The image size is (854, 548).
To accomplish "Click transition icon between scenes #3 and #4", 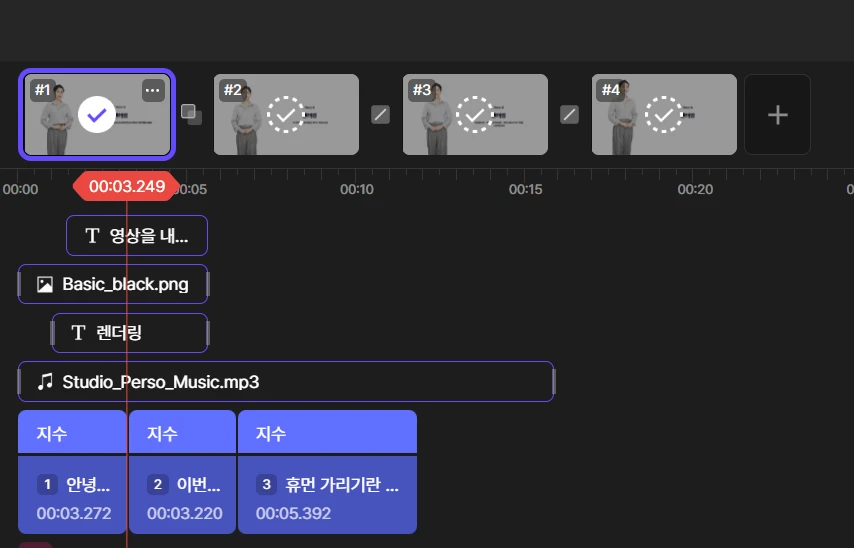I will (569, 114).
